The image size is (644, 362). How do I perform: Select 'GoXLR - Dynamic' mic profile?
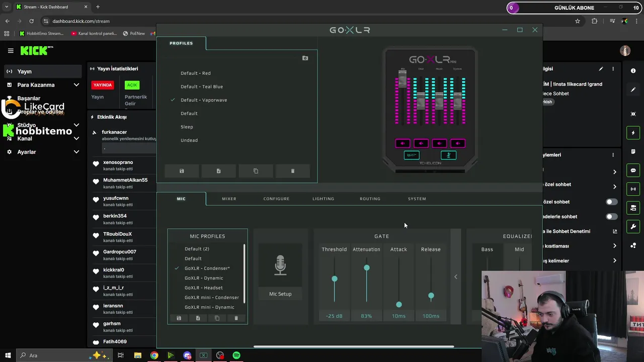click(204, 278)
